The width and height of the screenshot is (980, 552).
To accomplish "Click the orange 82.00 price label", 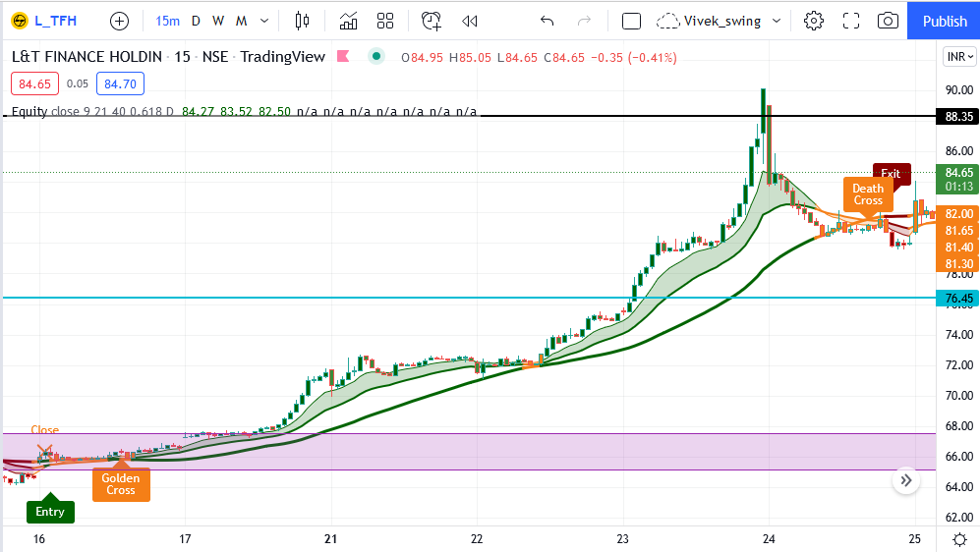I will [957, 213].
